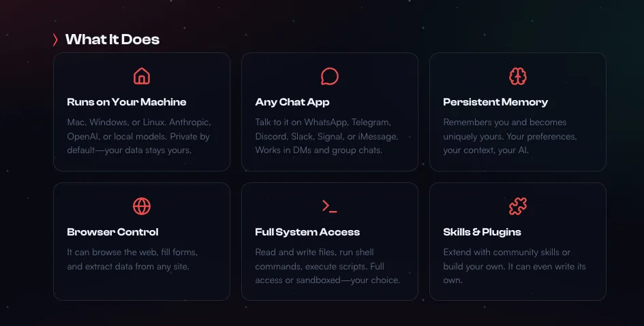The width and height of the screenshot is (644, 326).
Task: Open the Persistent Memory title
Action: coord(495,102)
